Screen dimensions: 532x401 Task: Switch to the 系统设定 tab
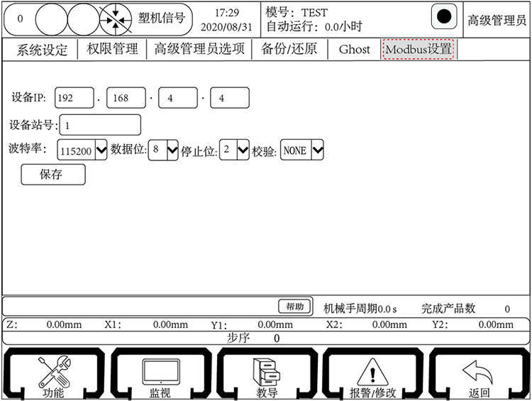pos(43,50)
